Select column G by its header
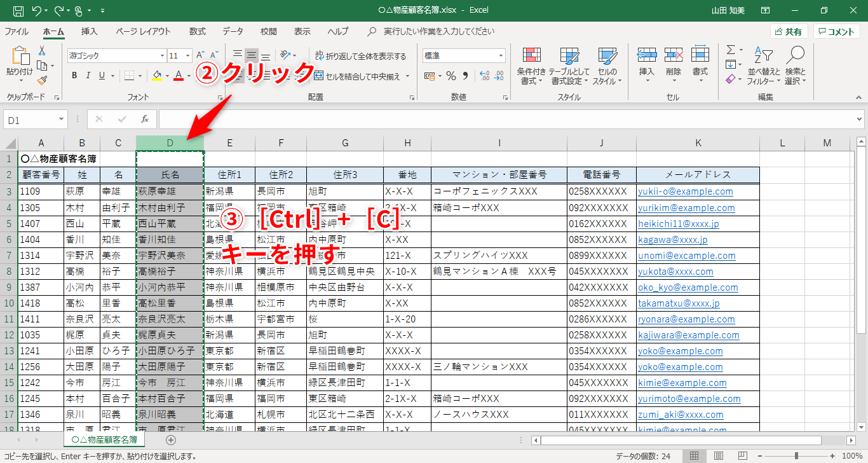Viewport: 868px width, 463px height. 344,143
